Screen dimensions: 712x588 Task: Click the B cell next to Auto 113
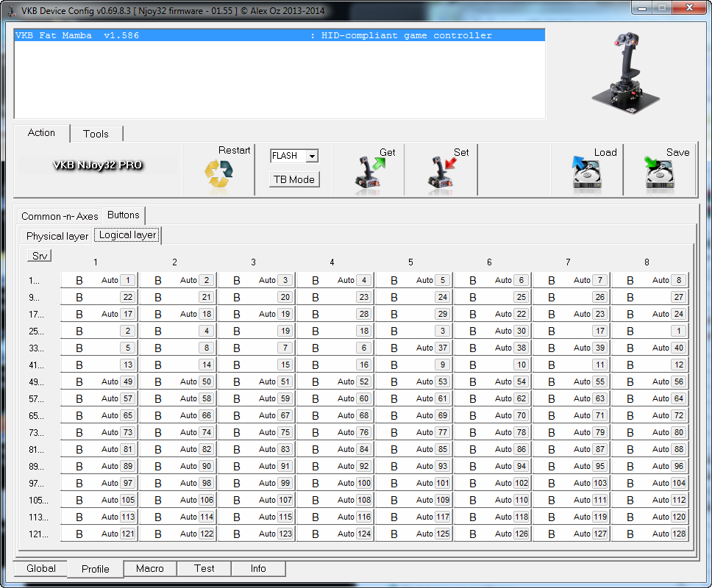coord(79,517)
